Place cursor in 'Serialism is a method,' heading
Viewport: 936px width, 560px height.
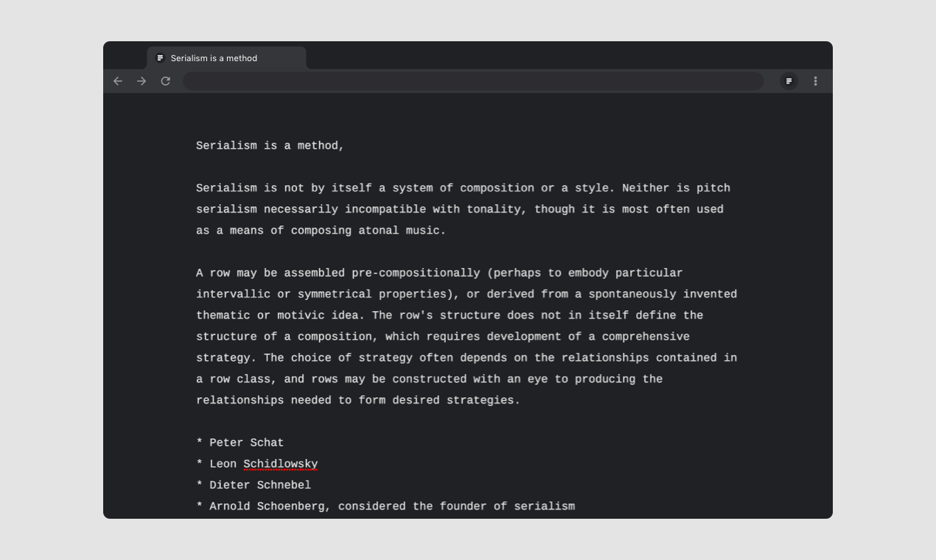point(270,146)
